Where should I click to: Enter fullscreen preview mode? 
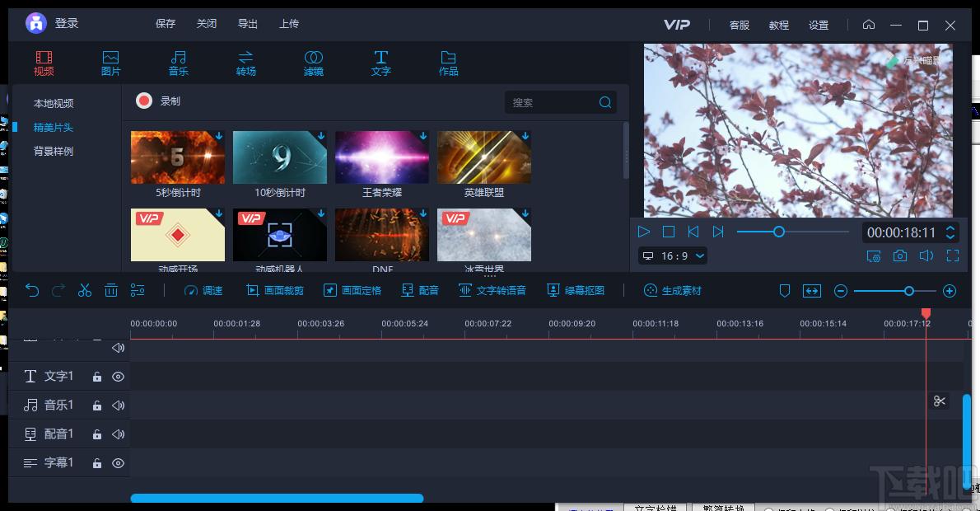tap(953, 255)
